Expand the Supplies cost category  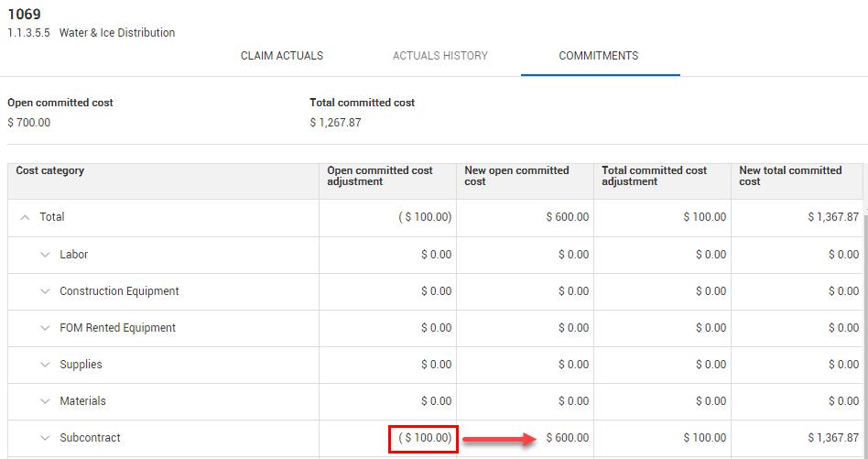pos(45,365)
